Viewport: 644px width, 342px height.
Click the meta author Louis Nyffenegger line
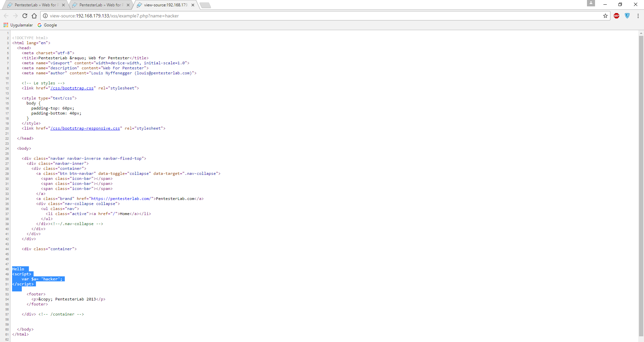coord(109,73)
